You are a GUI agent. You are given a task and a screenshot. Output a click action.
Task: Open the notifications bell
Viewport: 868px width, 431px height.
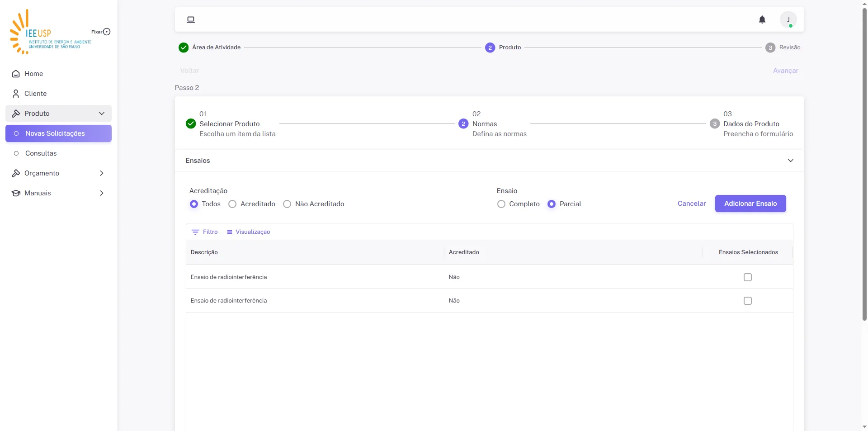tap(762, 19)
